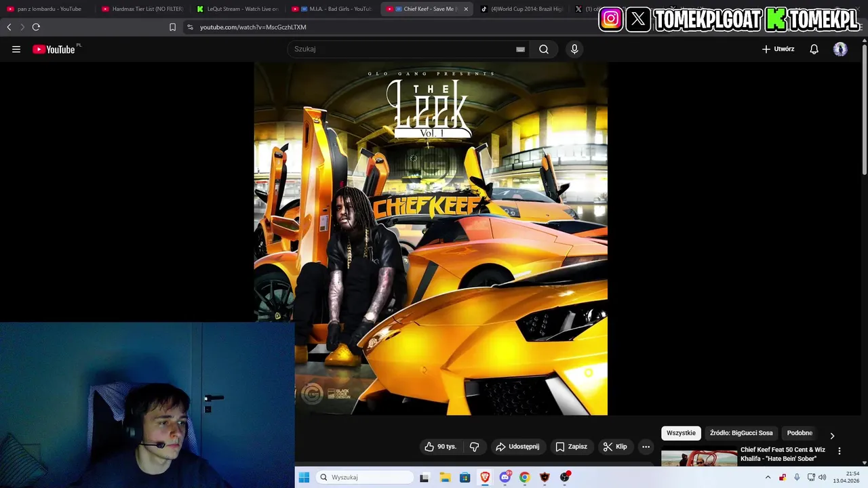The image size is (868, 488).
Task: Bookmark this page with the bookmark icon
Action: 172,27
